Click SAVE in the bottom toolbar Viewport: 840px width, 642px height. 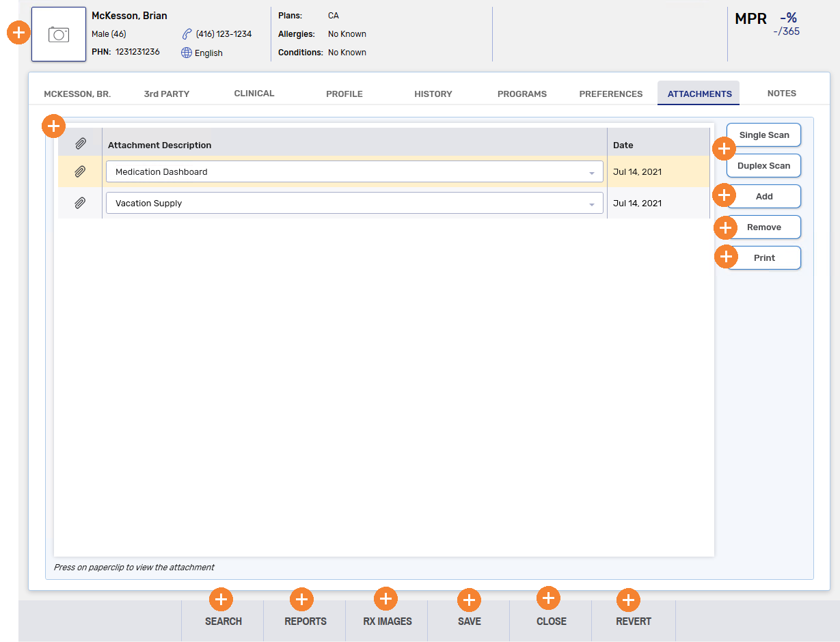tap(470, 622)
